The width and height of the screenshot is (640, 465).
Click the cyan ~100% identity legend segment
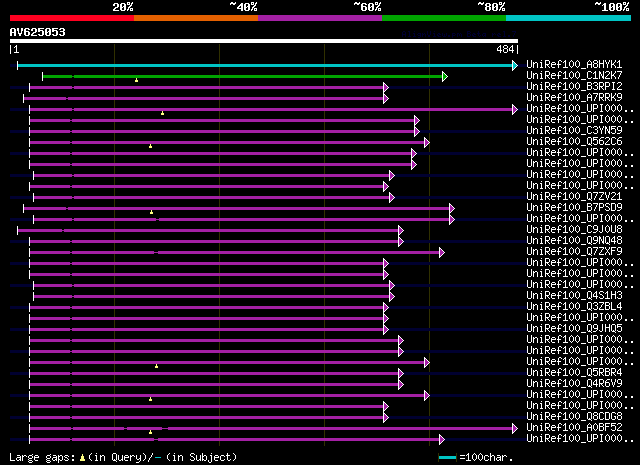pyautogui.click(x=568, y=18)
